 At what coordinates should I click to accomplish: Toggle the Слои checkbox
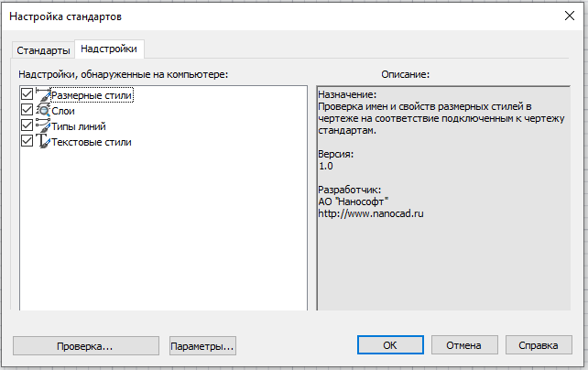(x=27, y=110)
